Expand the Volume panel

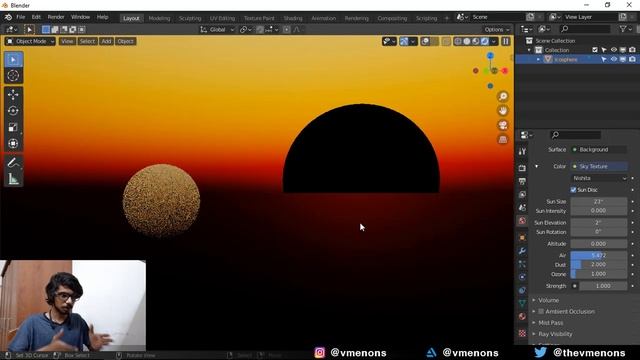coord(548,300)
